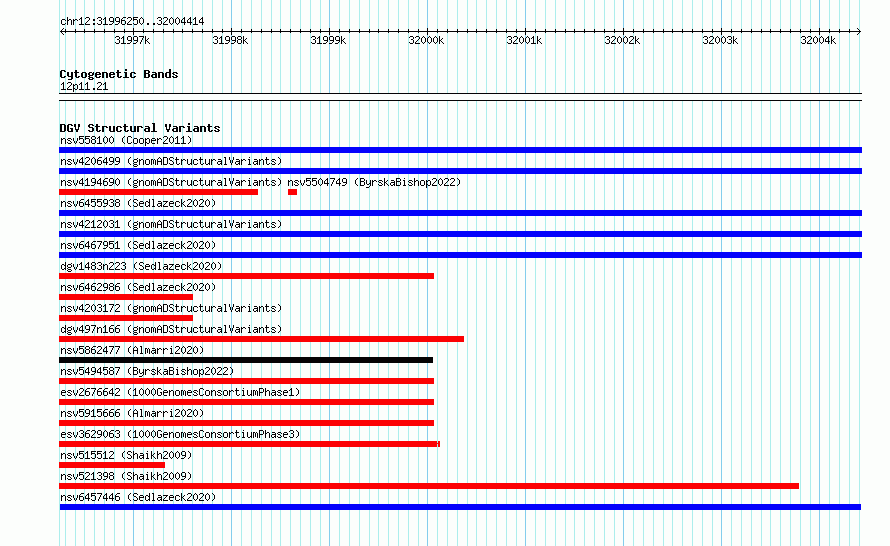Click the 31999k ruler tick label

pyautogui.click(x=328, y=40)
